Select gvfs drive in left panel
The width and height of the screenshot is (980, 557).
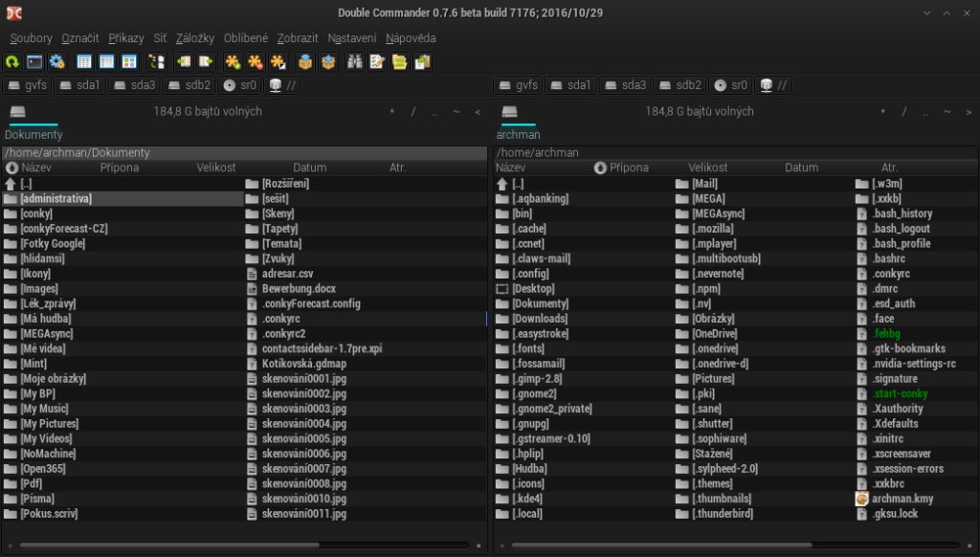point(28,85)
